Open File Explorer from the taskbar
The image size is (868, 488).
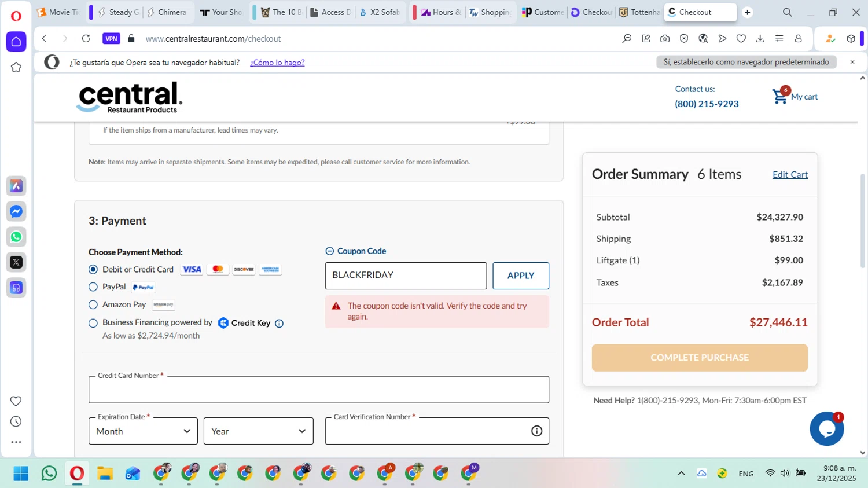point(105,474)
